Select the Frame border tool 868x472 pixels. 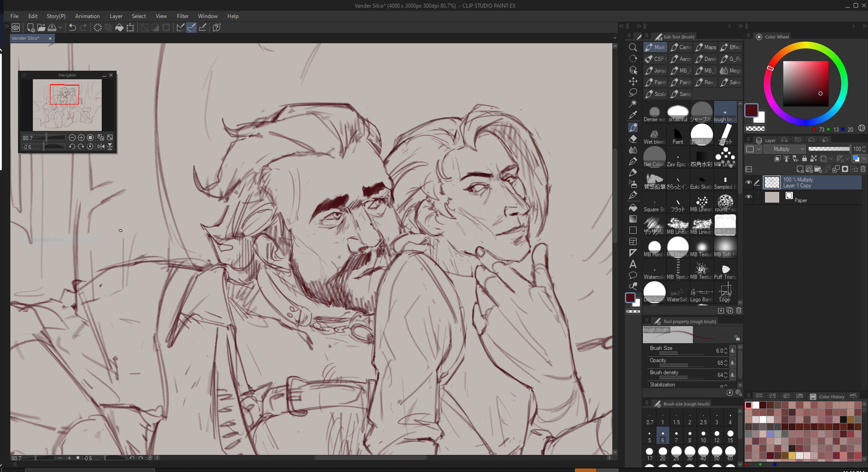coord(633,242)
